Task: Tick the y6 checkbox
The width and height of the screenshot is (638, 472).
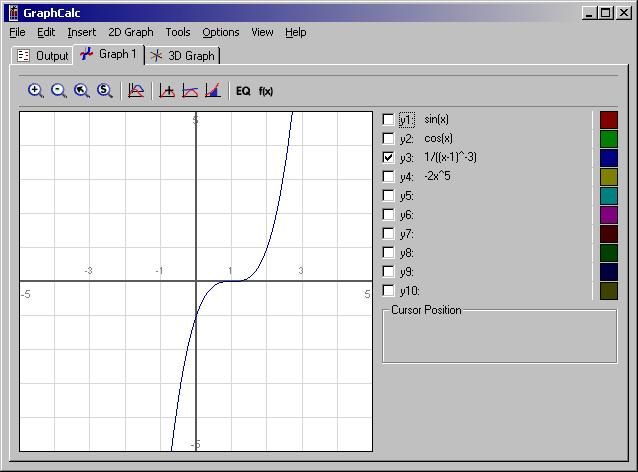Action: 389,215
